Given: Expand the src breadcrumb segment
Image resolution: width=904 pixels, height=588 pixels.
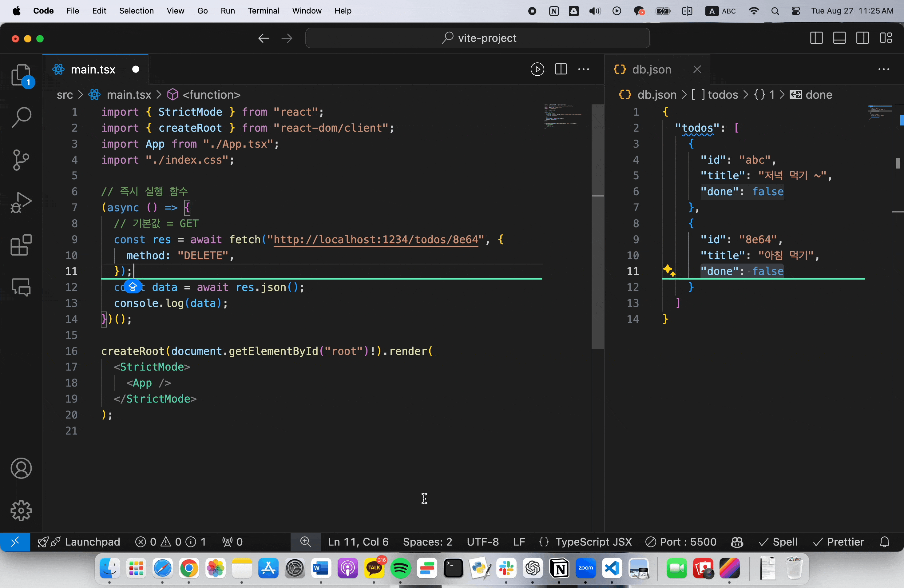Looking at the screenshot, I should pos(65,95).
